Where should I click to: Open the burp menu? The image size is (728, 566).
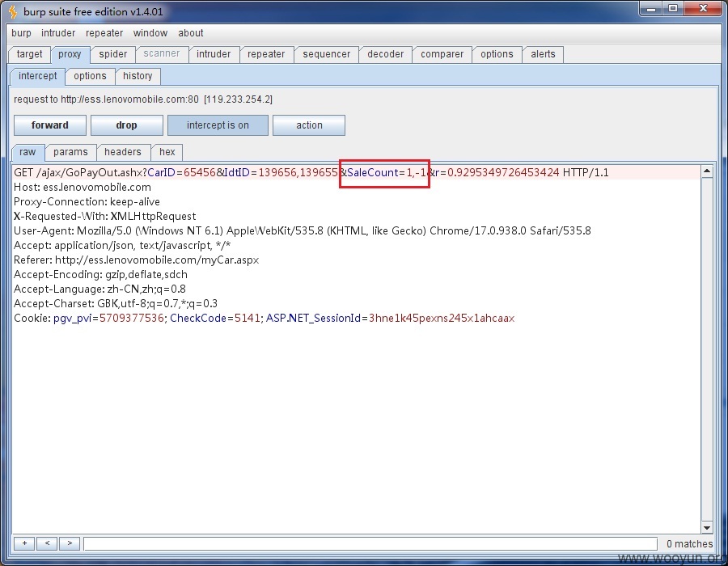pyautogui.click(x=21, y=33)
